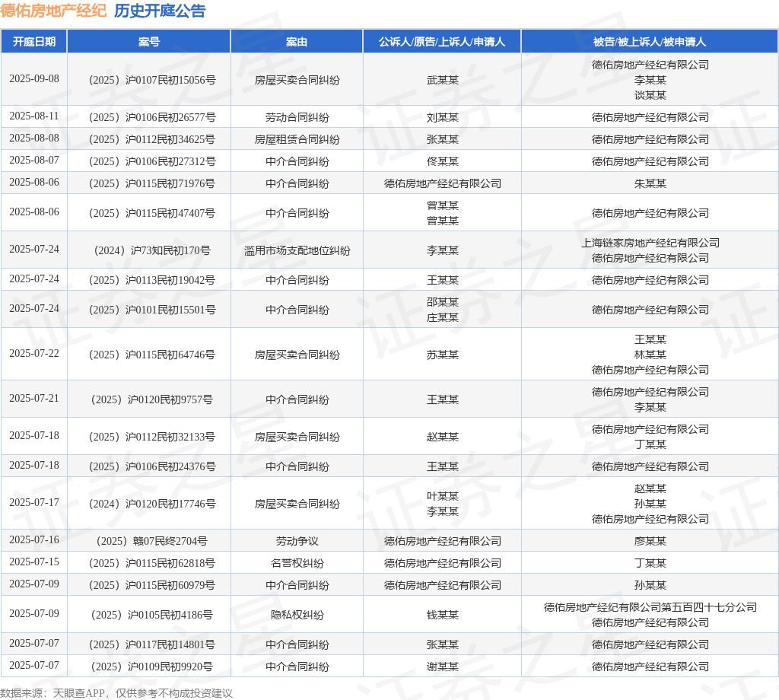Image resolution: width=779 pixels, height=700 pixels.
Task: Select case number (2025)沪0115民初47407号
Action: (x=152, y=213)
